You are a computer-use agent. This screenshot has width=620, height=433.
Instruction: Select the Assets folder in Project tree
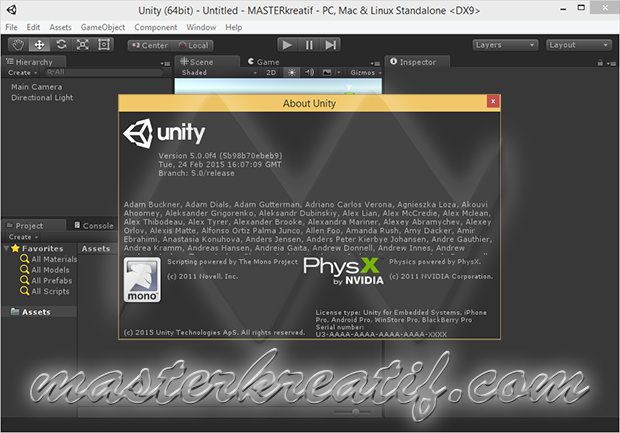click(31, 312)
